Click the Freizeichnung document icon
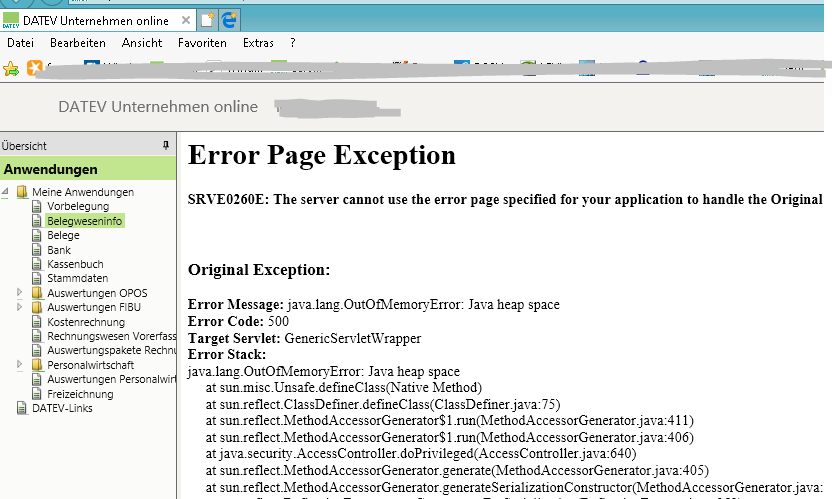The height and width of the screenshot is (499, 832). (x=37, y=394)
